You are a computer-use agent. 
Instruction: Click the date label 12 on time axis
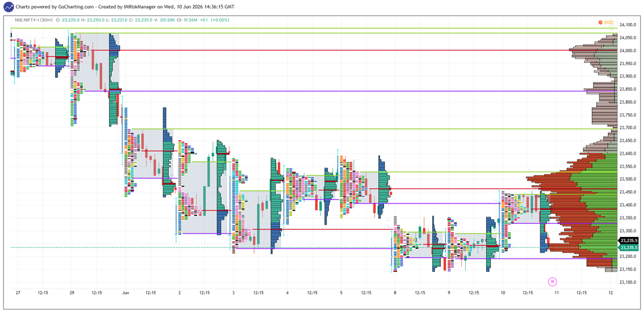pos(611,293)
